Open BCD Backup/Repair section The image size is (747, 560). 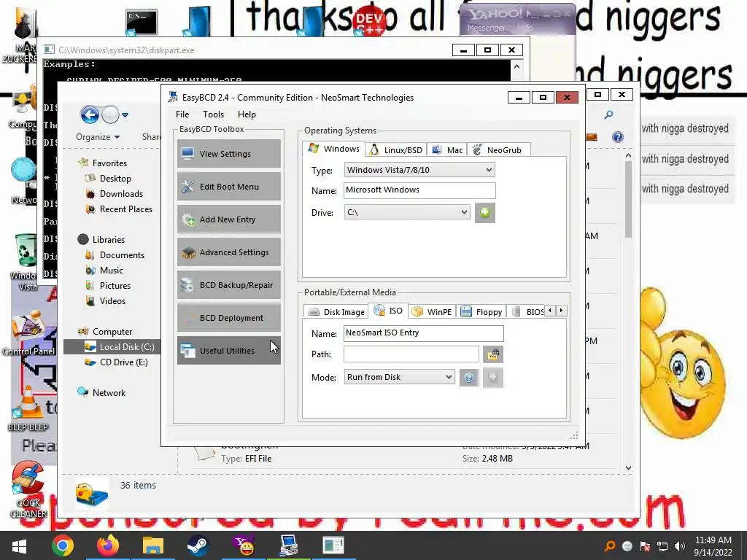tap(228, 285)
